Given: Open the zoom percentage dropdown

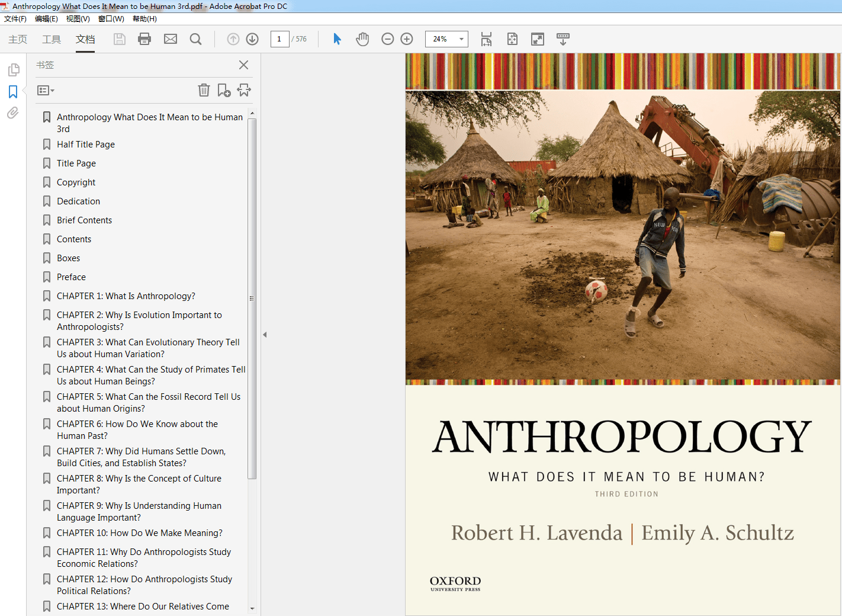Looking at the screenshot, I should (x=462, y=38).
